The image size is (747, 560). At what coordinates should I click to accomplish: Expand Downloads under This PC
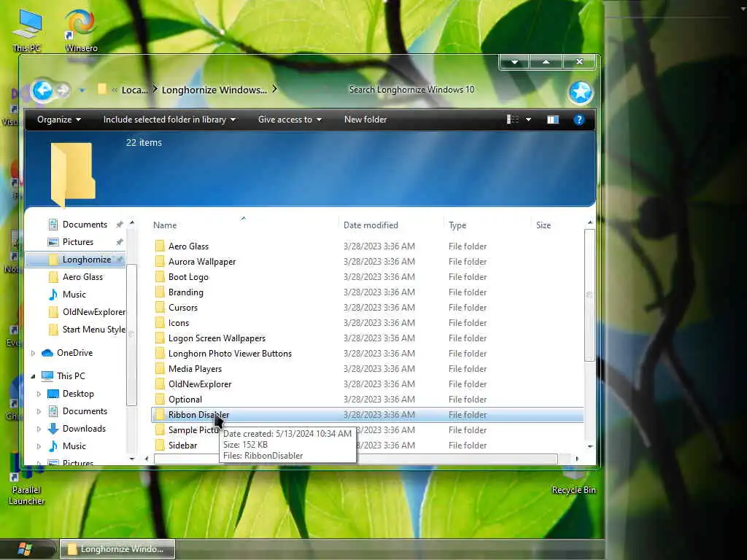[39, 429]
